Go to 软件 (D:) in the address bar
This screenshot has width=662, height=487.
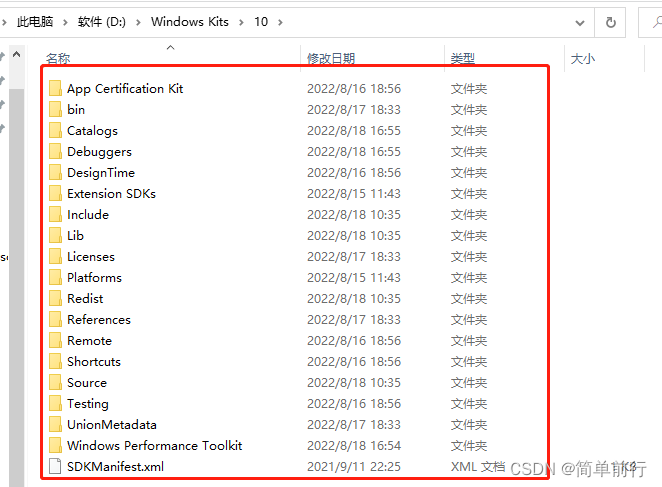tap(102, 22)
